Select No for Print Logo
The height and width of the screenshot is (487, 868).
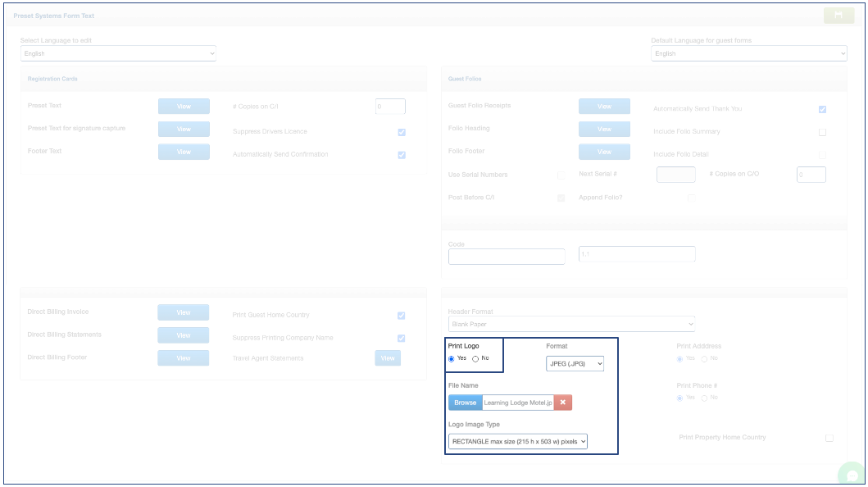475,359
